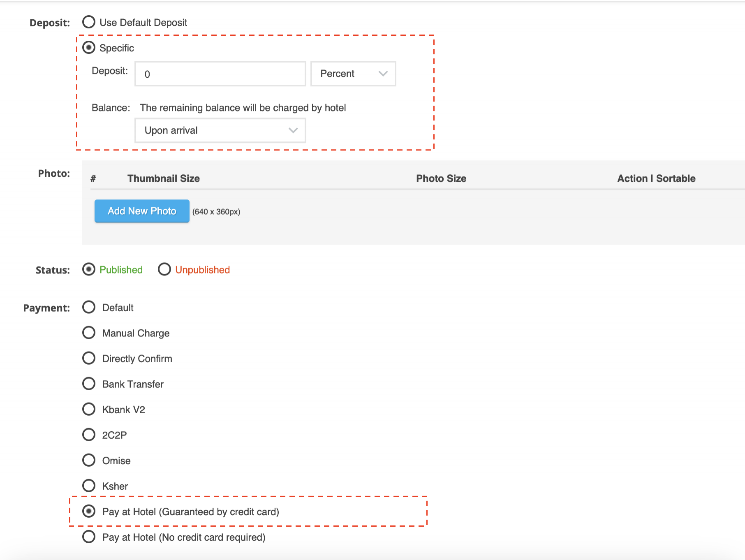Viewport: 745px width, 560px height.
Task: Select Omise payment gateway
Action: pos(89,460)
